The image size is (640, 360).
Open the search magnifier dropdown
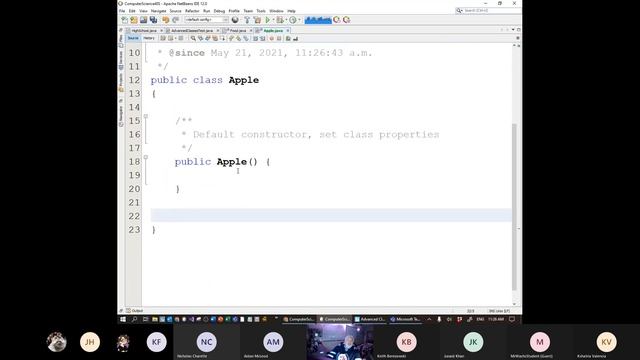coord(459,11)
